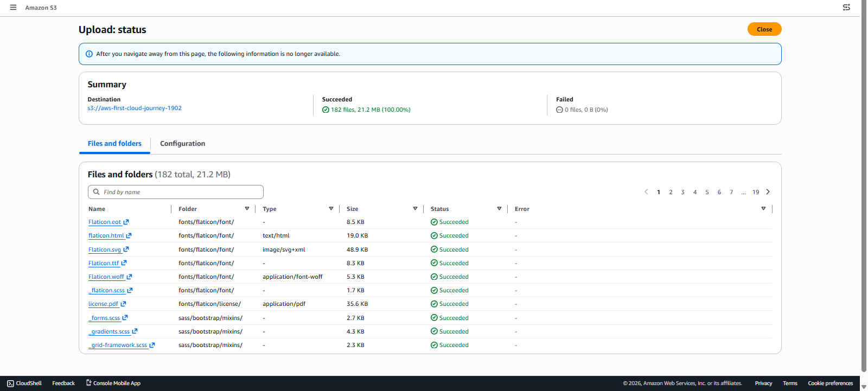Open the _gradients.scss file link
This screenshot has width=868, height=391.
point(109,332)
